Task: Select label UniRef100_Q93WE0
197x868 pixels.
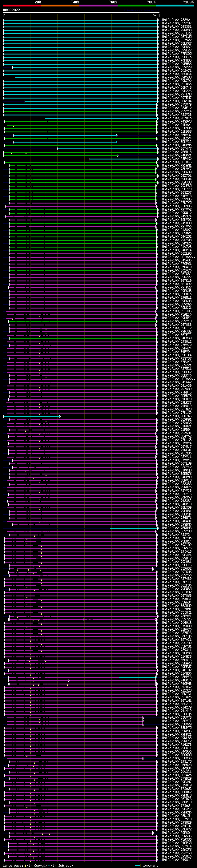Action: point(177,856)
